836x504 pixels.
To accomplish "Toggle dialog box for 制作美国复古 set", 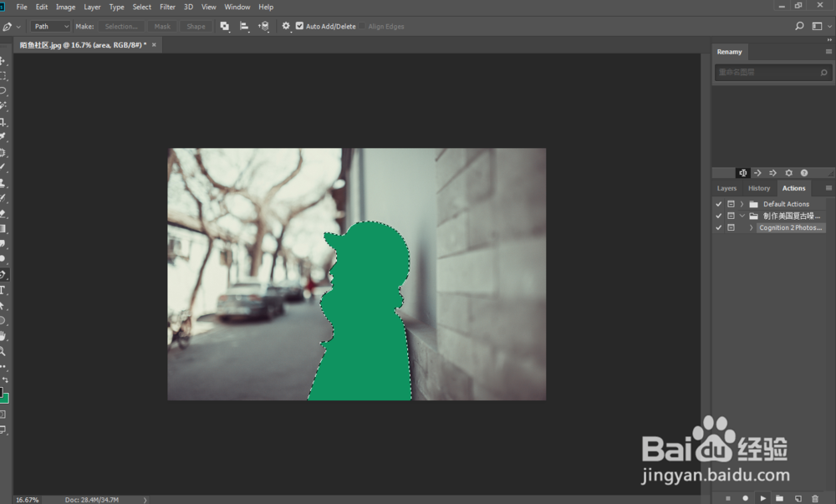I will tap(731, 216).
